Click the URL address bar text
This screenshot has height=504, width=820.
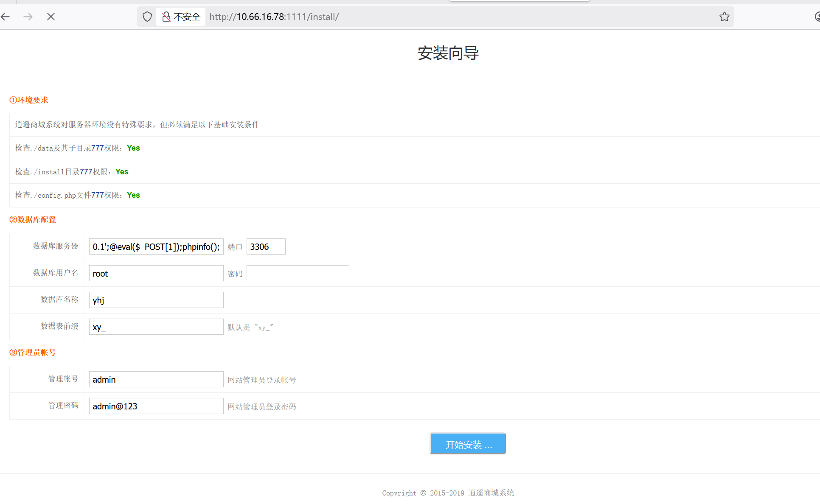pos(274,17)
